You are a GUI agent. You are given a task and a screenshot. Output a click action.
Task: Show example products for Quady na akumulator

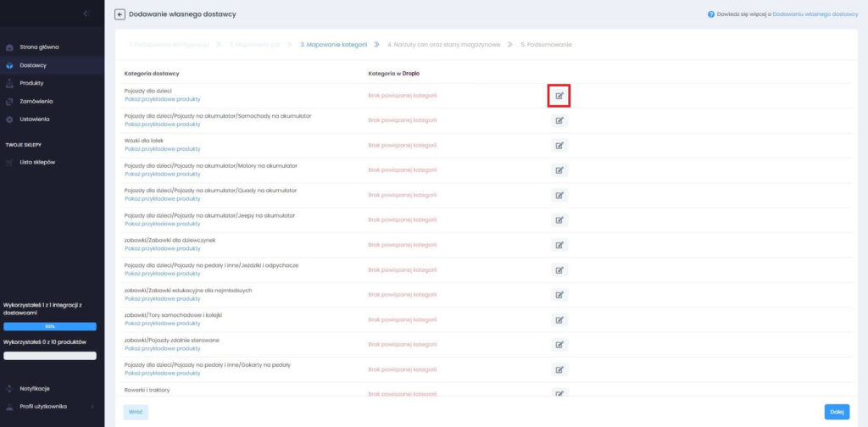click(162, 198)
